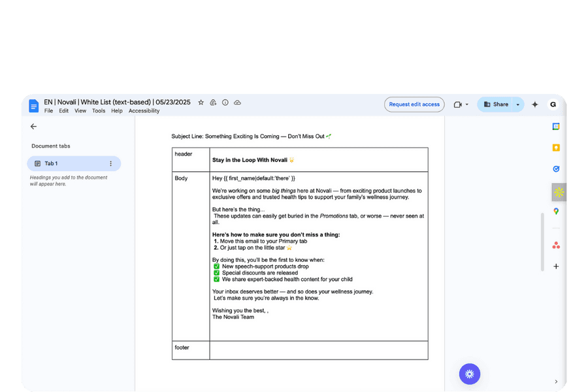Click the 'Document tabs' panel heading

(x=50, y=146)
